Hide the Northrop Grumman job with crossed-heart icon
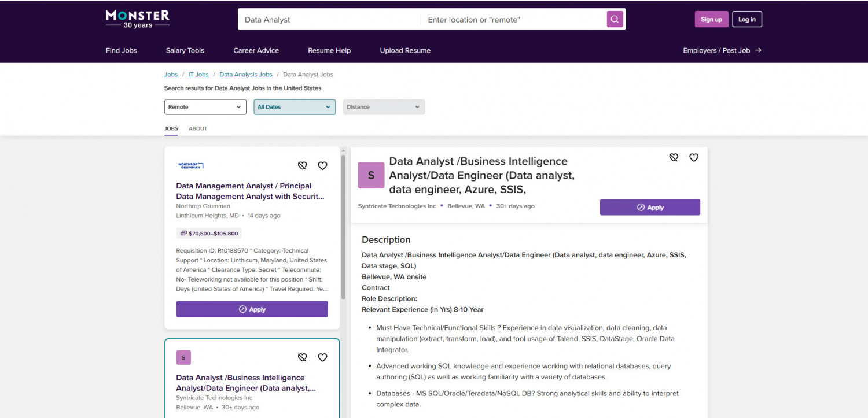The height and width of the screenshot is (418, 868). [302, 166]
